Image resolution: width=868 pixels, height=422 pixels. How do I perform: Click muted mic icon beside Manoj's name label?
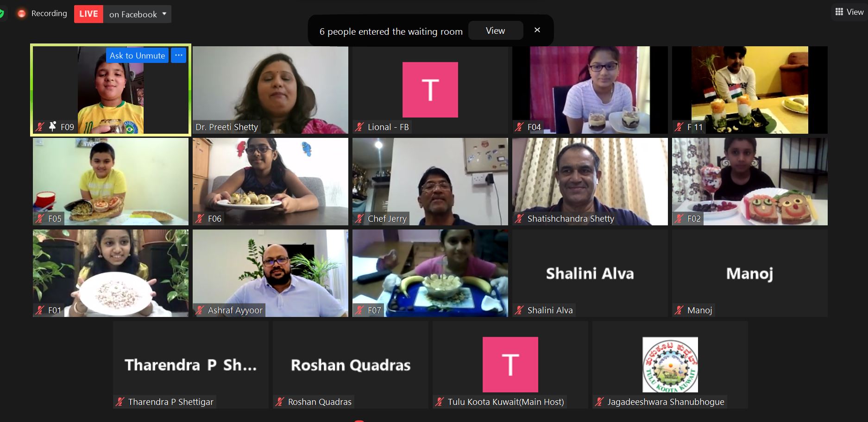tap(679, 310)
